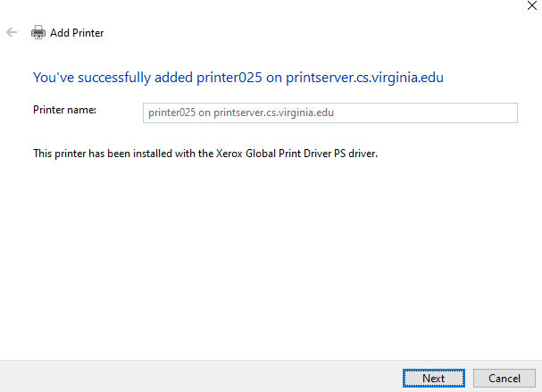Click inside the Printer name text field
This screenshot has height=392, width=542.
(x=329, y=113)
